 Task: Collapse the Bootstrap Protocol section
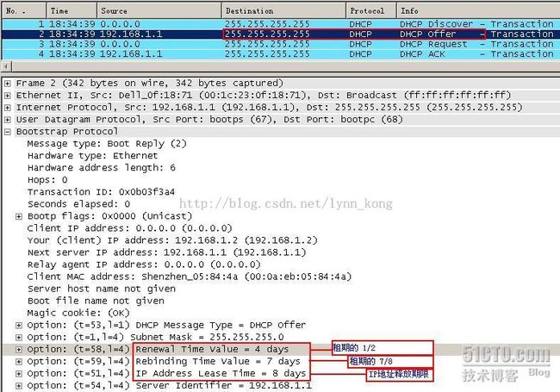[x=8, y=132]
